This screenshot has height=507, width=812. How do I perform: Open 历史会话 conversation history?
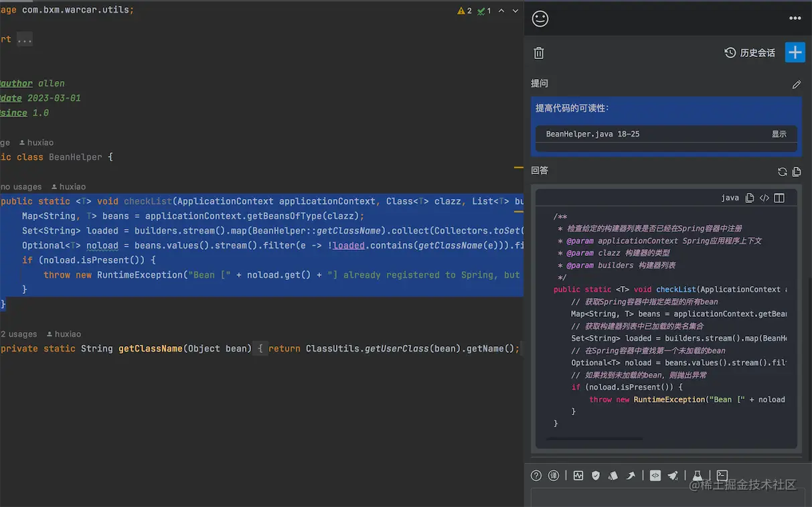point(750,53)
